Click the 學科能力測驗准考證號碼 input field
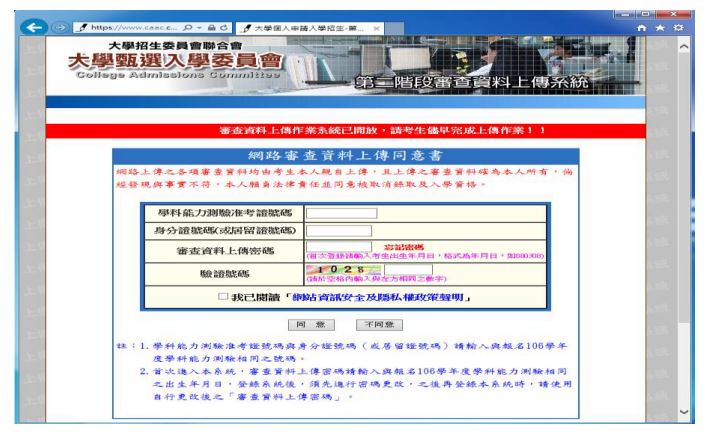This screenshot has width=715, height=445. tap(342, 213)
